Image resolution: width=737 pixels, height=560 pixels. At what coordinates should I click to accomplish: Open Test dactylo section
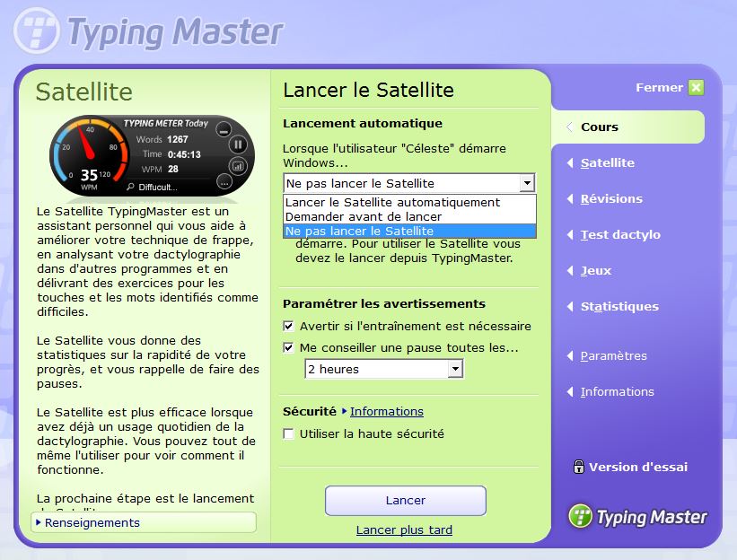click(x=620, y=234)
